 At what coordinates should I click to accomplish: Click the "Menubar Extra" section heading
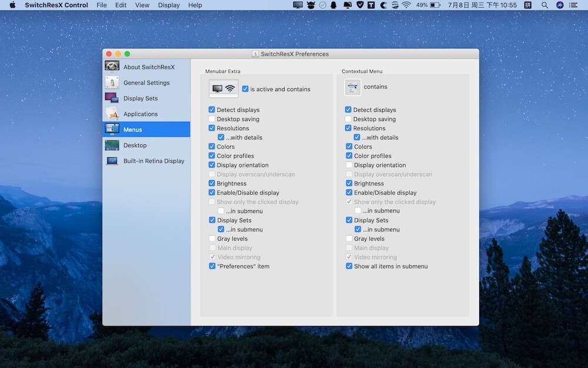[223, 71]
